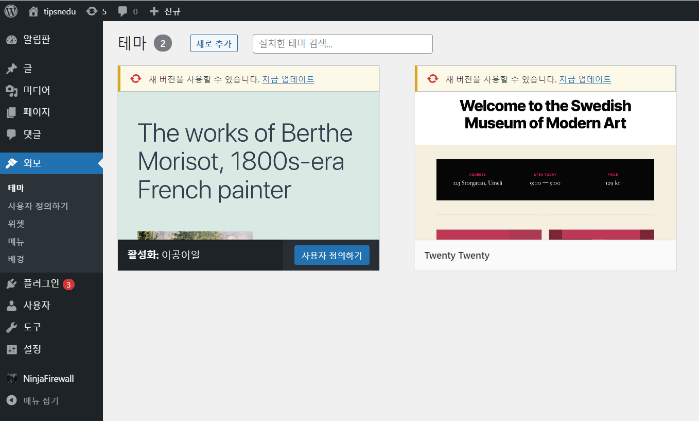
Task: Open the Berthe Morisot active theme screenshot
Action: click(249, 166)
